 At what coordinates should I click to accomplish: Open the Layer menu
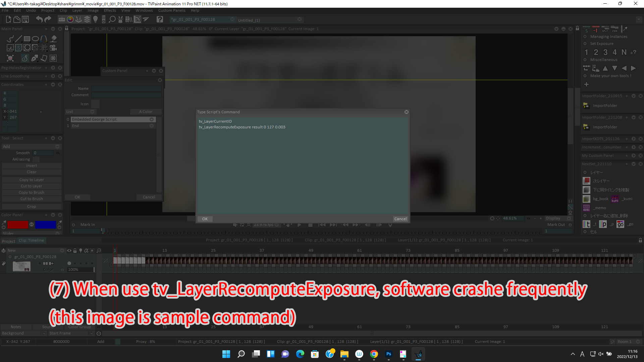[x=77, y=10]
